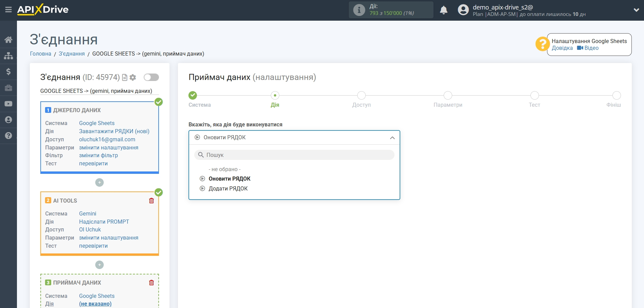Open oluchuk16@gmail.com access link
The height and width of the screenshot is (308, 644).
click(107, 139)
